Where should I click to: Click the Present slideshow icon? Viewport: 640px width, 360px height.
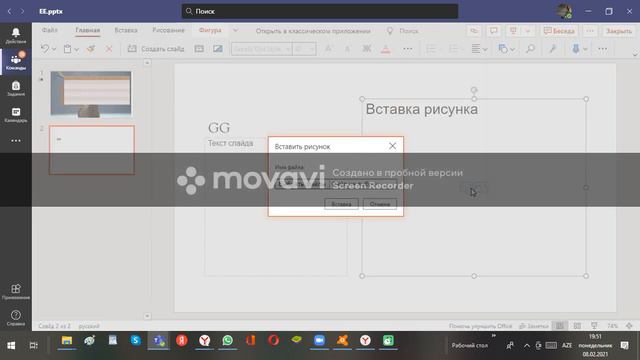tap(513, 31)
